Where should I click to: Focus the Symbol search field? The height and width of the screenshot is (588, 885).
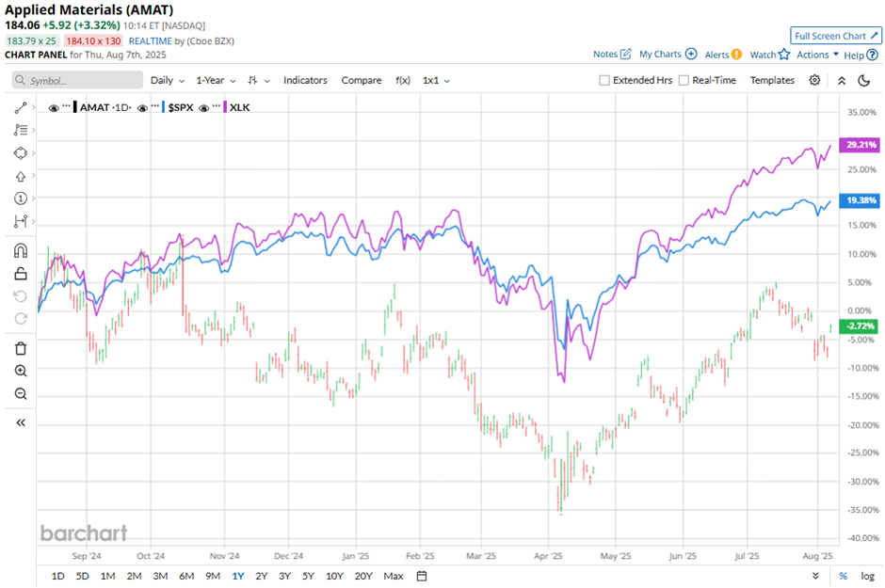point(77,81)
